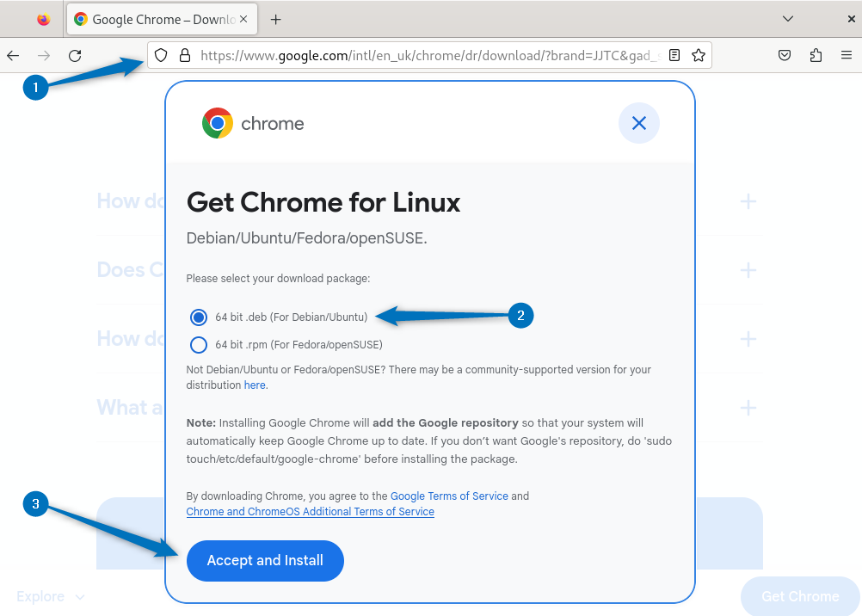Open the extensions puzzle icon
This screenshot has height=616, width=862.
(816, 56)
